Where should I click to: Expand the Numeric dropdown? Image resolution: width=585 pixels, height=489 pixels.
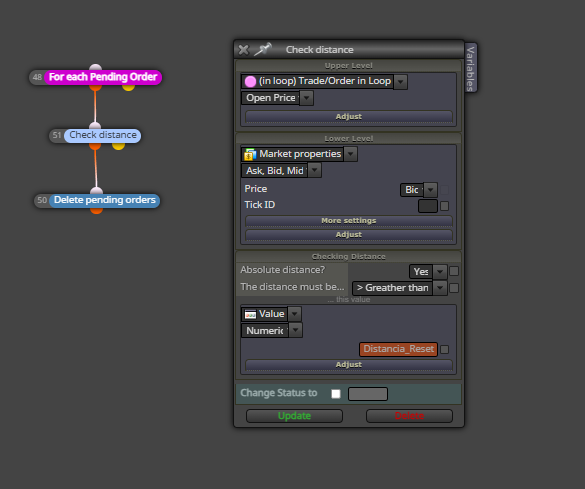295,330
